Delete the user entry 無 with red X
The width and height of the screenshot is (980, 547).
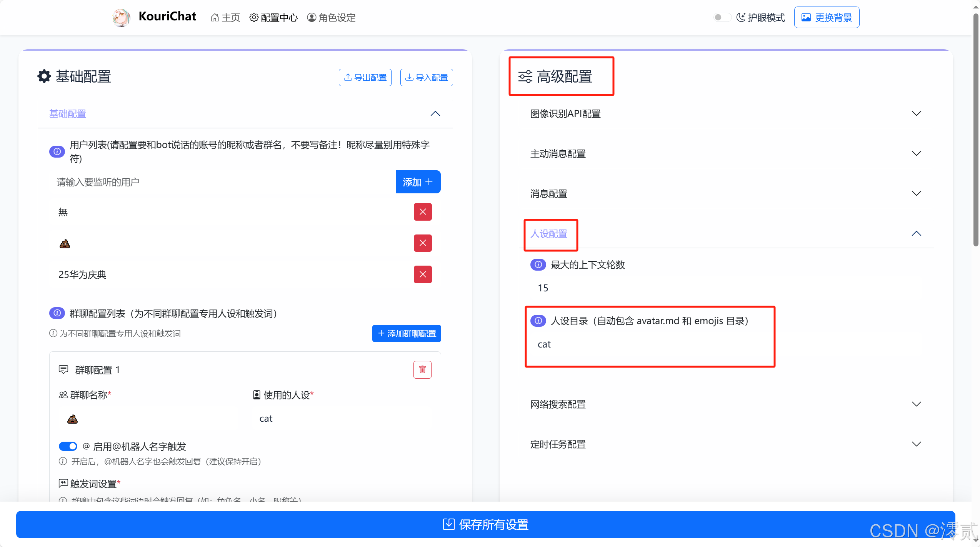click(422, 212)
